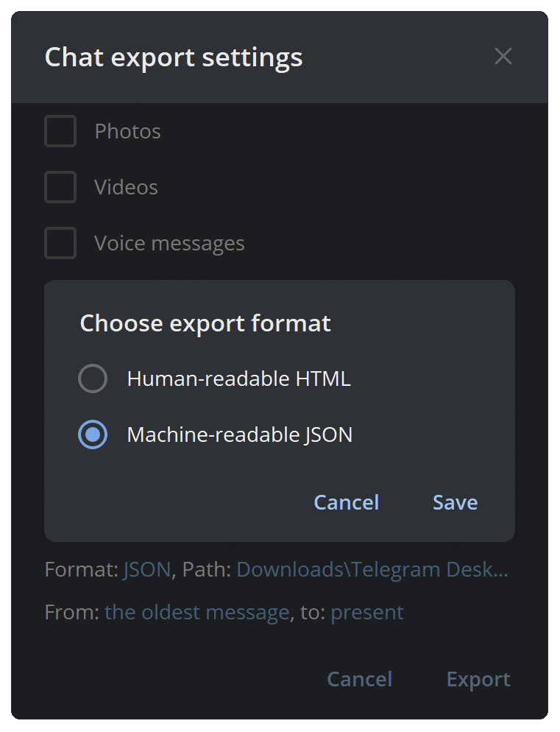This screenshot has width=560, height=732.
Task: Check the Voice messages checkbox box
Action: 60,243
